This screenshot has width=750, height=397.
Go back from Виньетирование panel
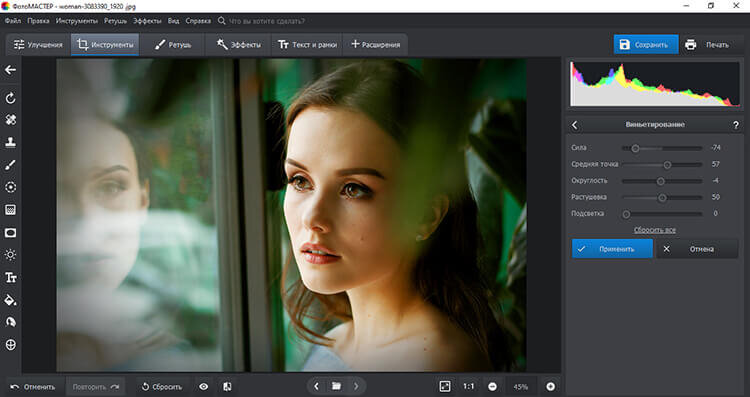[575, 125]
